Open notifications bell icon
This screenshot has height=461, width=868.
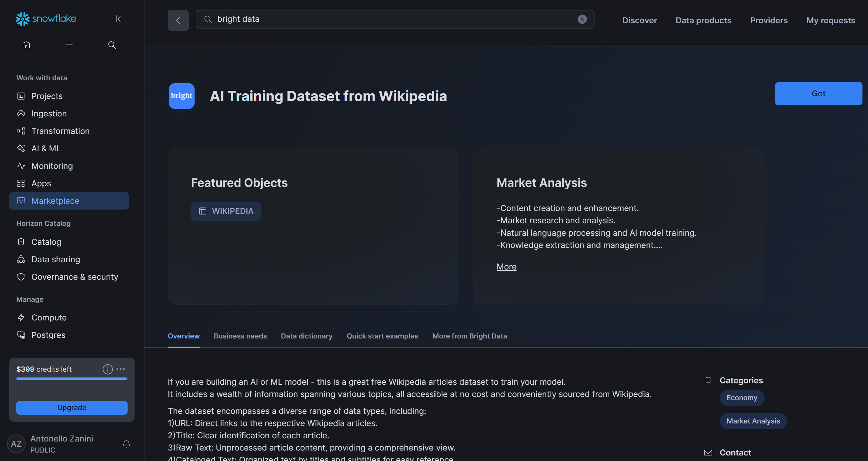pos(126,444)
